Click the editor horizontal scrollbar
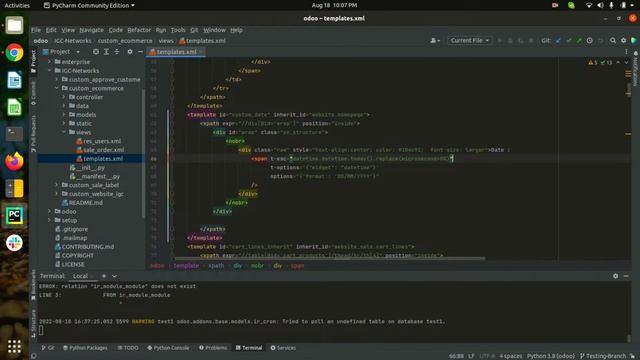This screenshot has width=640, height=360. tap(330, 258)
